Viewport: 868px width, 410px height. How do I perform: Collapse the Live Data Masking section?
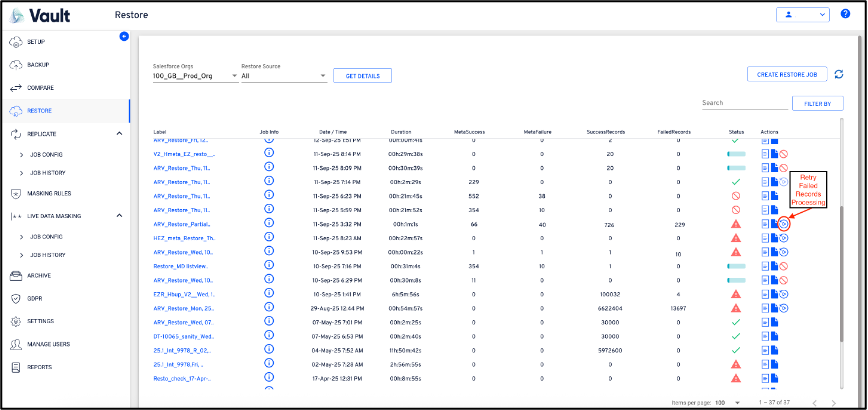pyautogui.click(x=119, y=215)
